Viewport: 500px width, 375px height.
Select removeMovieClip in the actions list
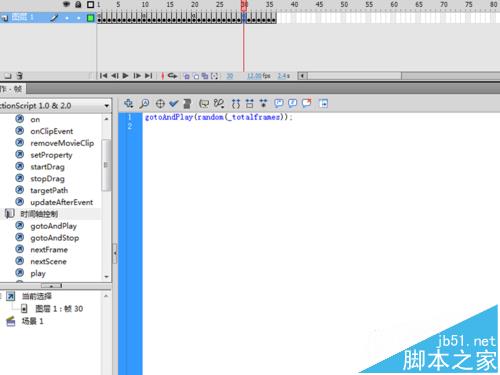coord(62,143)
